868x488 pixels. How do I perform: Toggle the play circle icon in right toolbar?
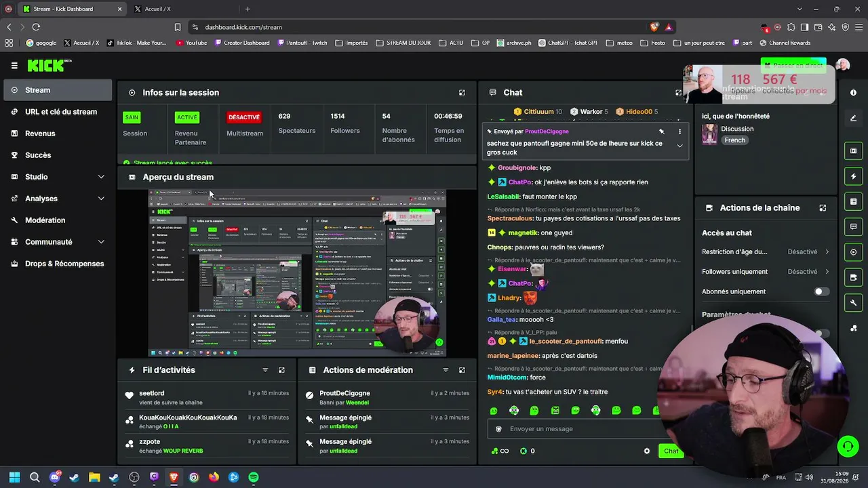point(853,252)
